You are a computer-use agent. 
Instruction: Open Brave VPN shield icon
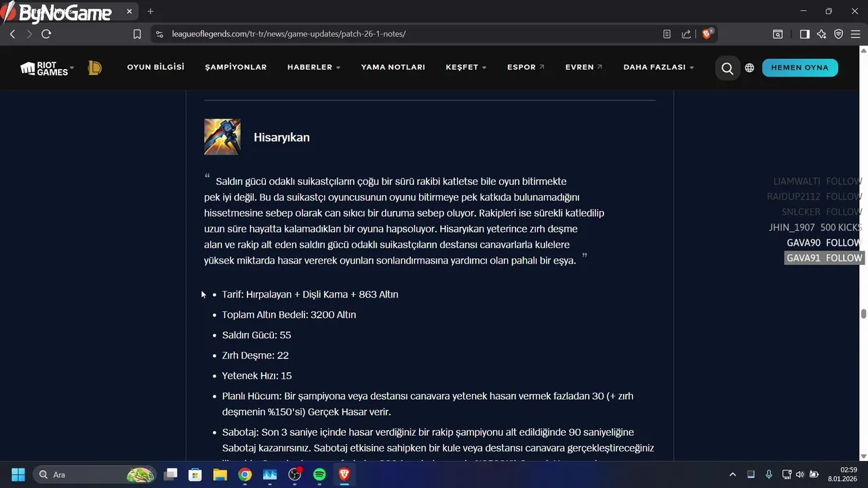[x=838, y=34]
